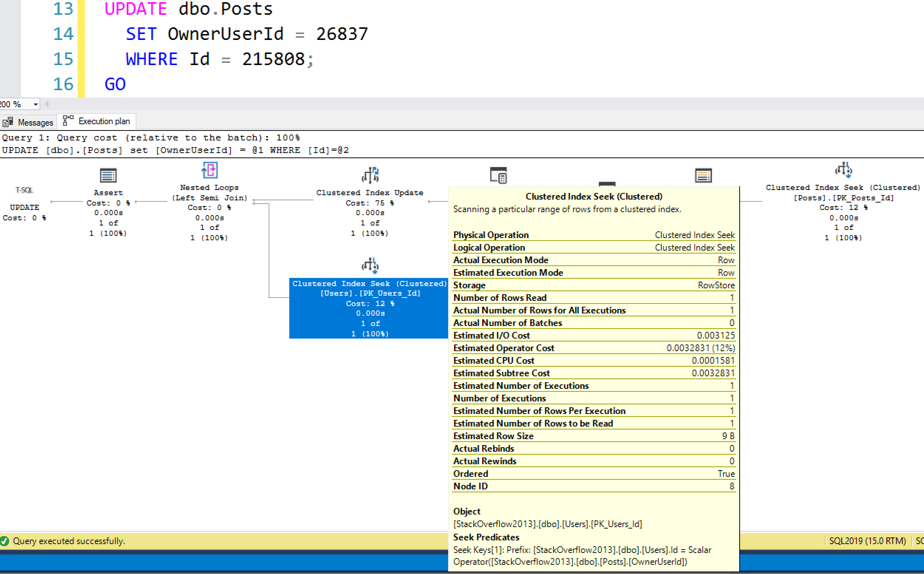
Task: Select highlighted PK_Users_Id seek node
Action: point(369,308)
